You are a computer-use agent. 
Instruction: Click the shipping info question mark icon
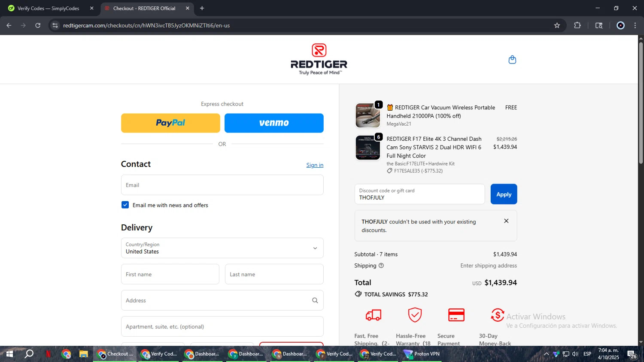(x=381, y=265)
